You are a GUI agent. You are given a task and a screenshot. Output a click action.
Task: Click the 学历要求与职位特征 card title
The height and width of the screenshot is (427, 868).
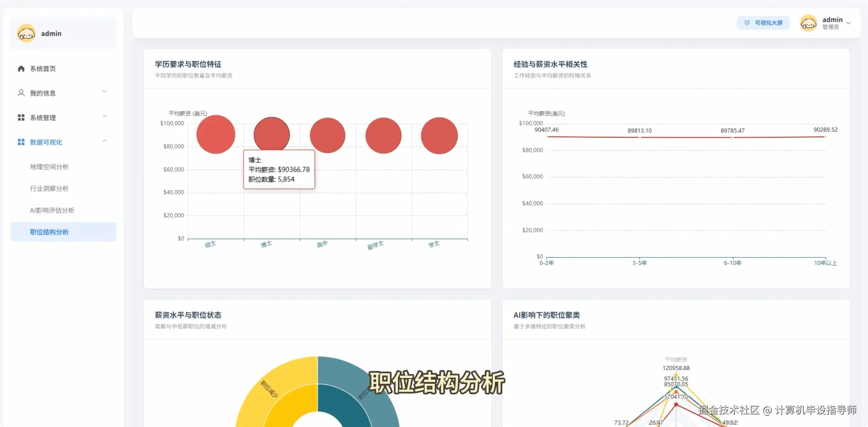188,64
